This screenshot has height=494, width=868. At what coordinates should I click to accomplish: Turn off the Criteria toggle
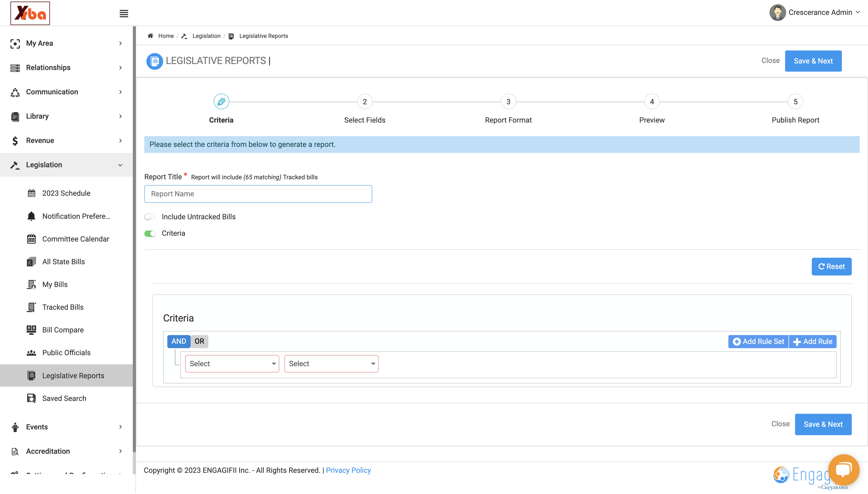(x=150, y=233)
